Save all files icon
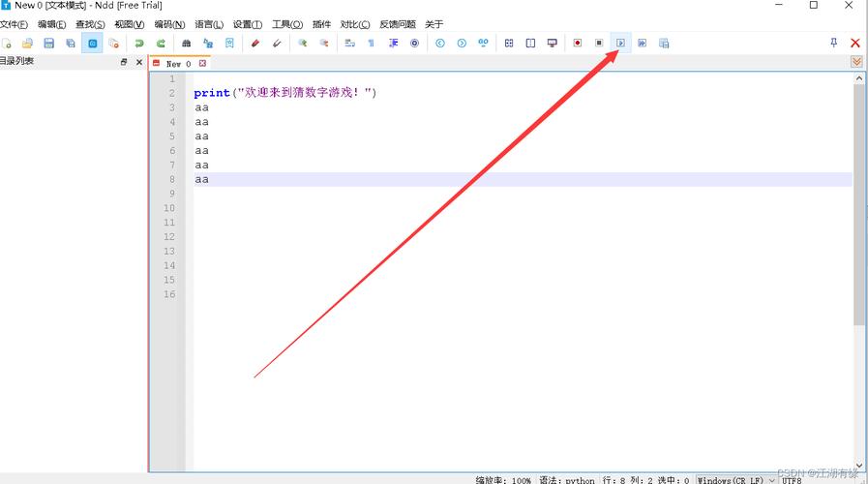 71,44
